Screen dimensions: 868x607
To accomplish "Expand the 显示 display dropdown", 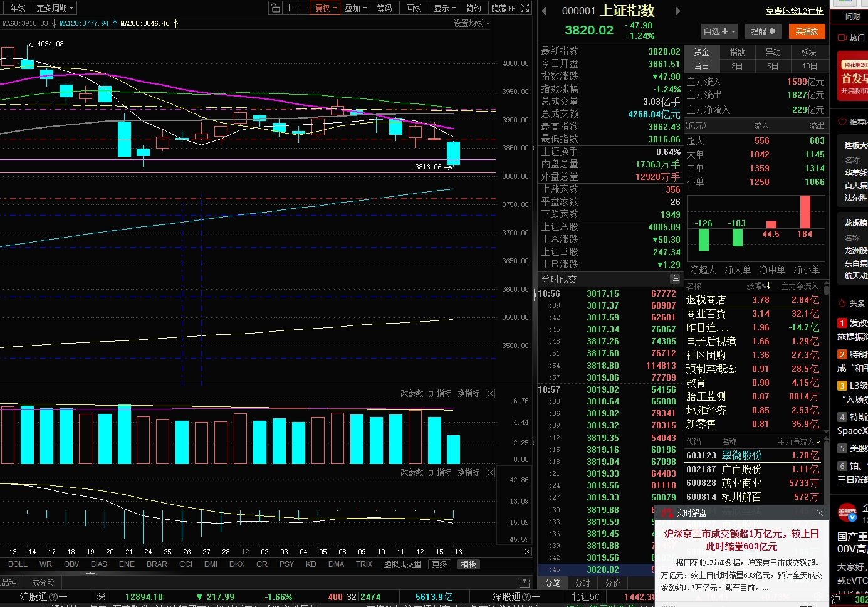I will pyautogui.click(x=445, y=8).
